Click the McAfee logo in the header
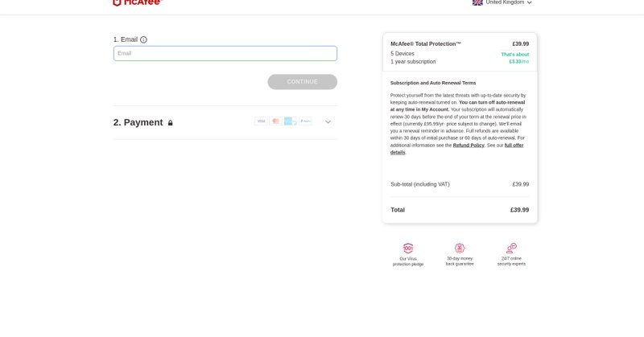This screenshot has width=644, height=337. (x=138, y=2)
